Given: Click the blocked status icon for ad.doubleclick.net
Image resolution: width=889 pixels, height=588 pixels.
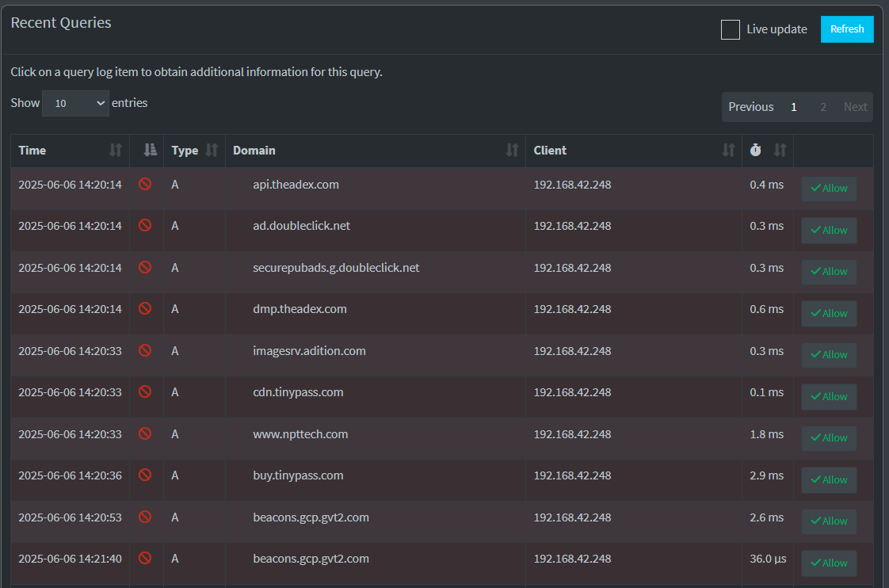Looking at the screenshot, I should point(145,225).
